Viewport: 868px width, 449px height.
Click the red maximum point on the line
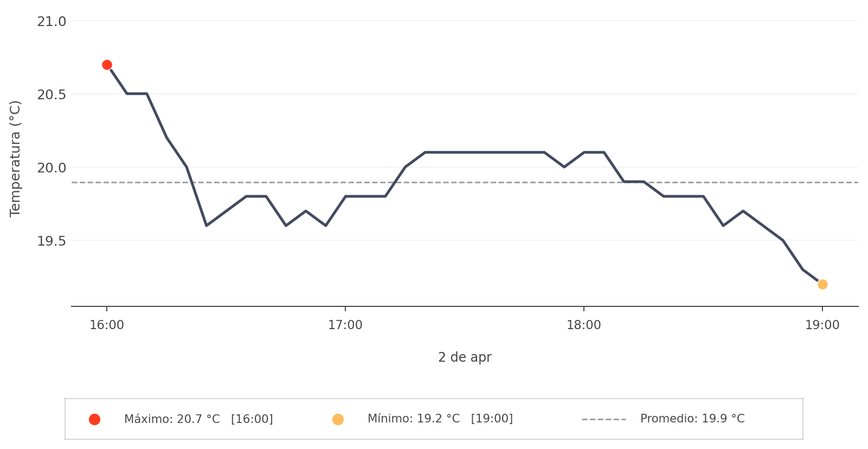click(x=107, y=65)
